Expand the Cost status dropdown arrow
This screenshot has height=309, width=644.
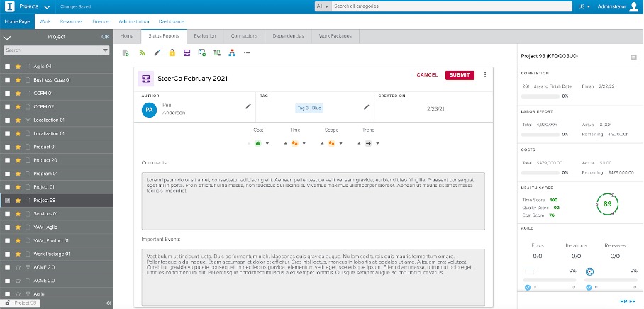click(267, 143)
